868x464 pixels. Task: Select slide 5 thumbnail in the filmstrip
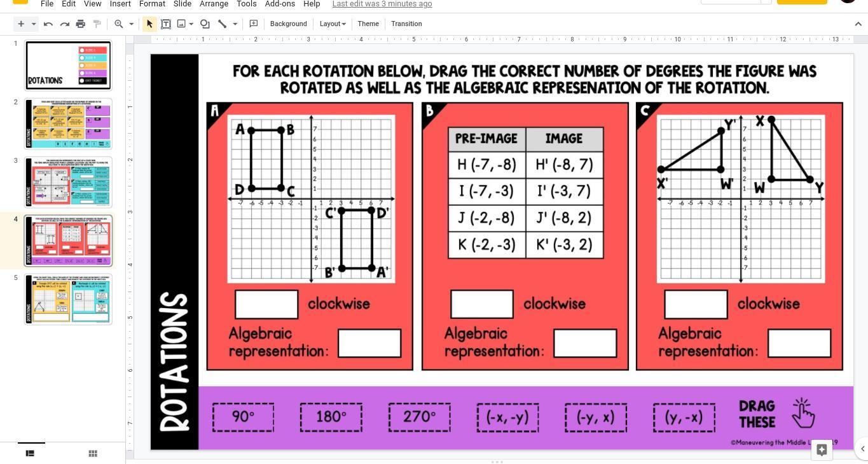pyautogui.click(x=68, y=299)
